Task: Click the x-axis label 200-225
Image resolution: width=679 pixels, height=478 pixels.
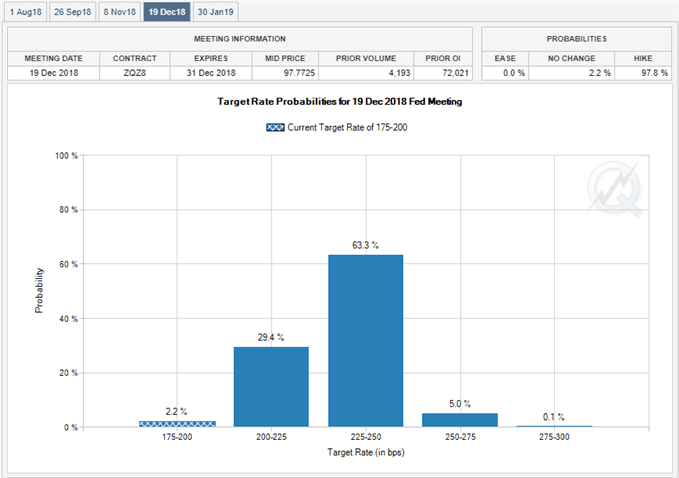Action: [271, 437]
